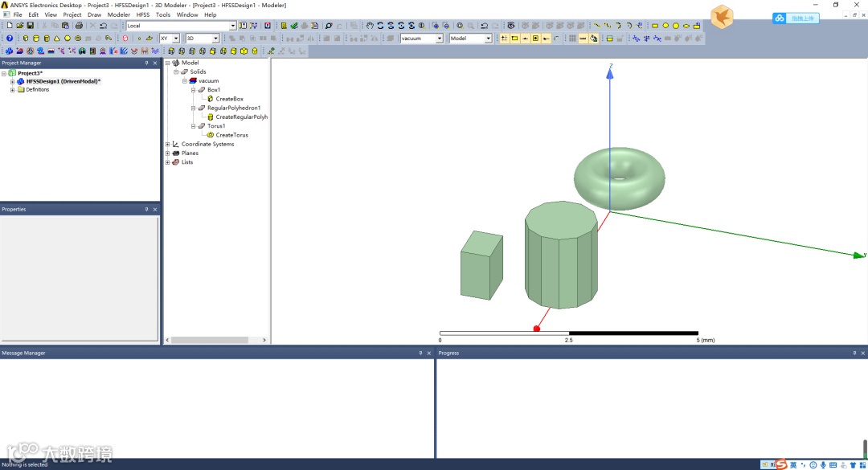Toggle the ruler display button
The width and height of the screenshot is (868, 470).
pos(583,39)
